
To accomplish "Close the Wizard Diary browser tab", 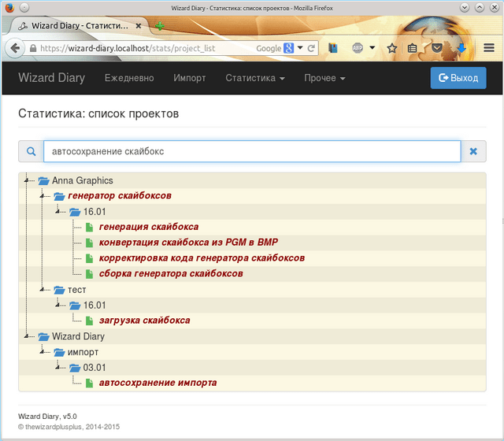I will coord(139,26).
